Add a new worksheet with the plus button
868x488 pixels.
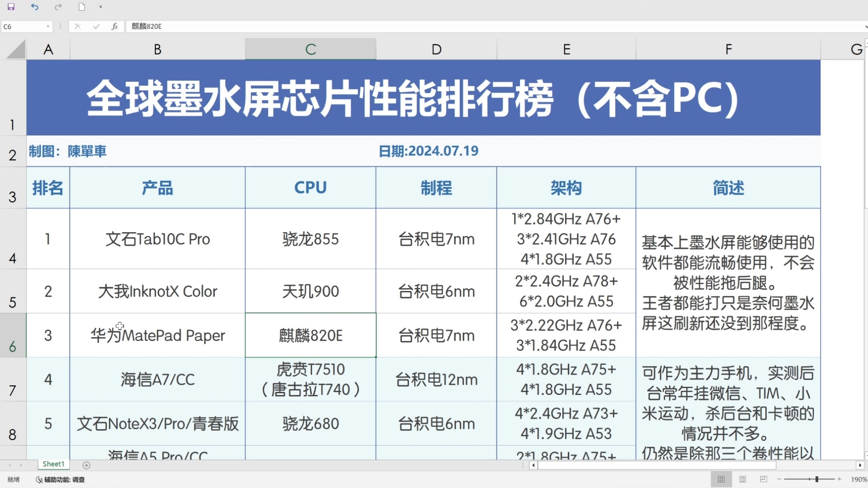click(86, 465)
